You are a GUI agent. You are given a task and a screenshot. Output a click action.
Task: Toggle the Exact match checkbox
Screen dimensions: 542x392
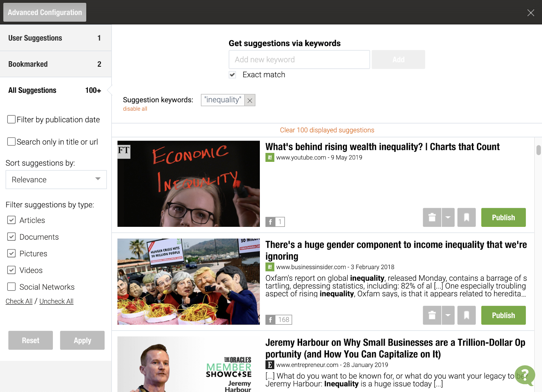point(232,75)
